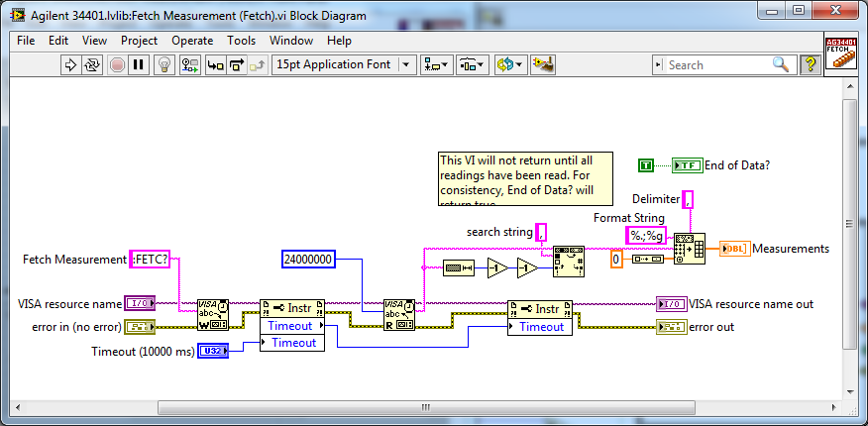Click the VISA Write node
The image size is (868, 426).
coord(213,315)
